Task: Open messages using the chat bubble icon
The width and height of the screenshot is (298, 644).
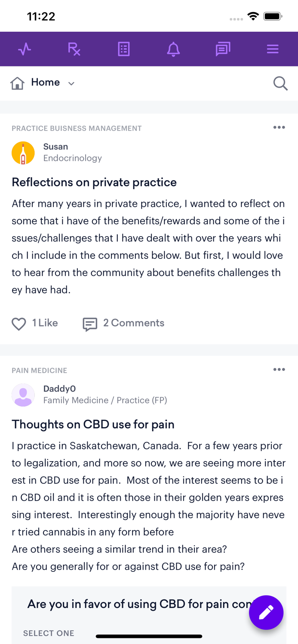Action: [223, 49]
